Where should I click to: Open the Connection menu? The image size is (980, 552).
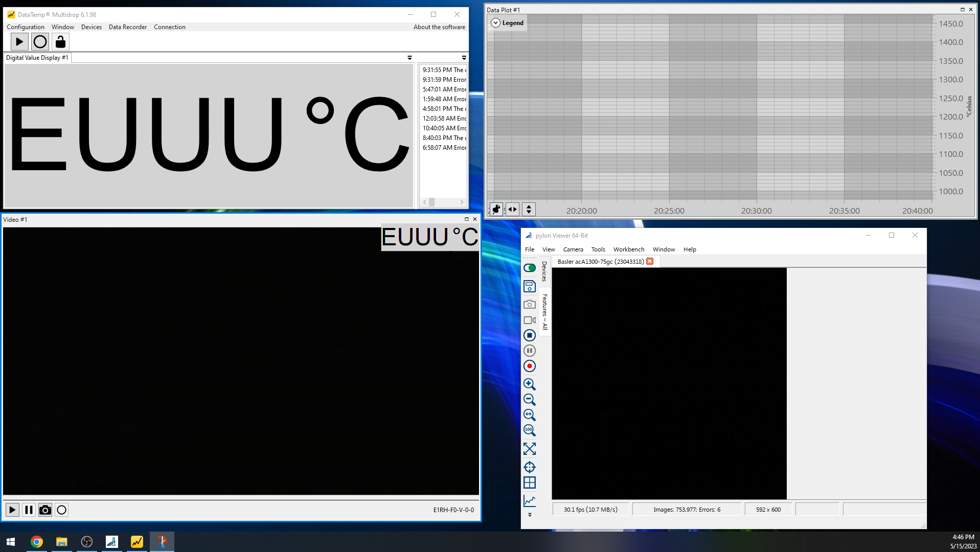170,27
